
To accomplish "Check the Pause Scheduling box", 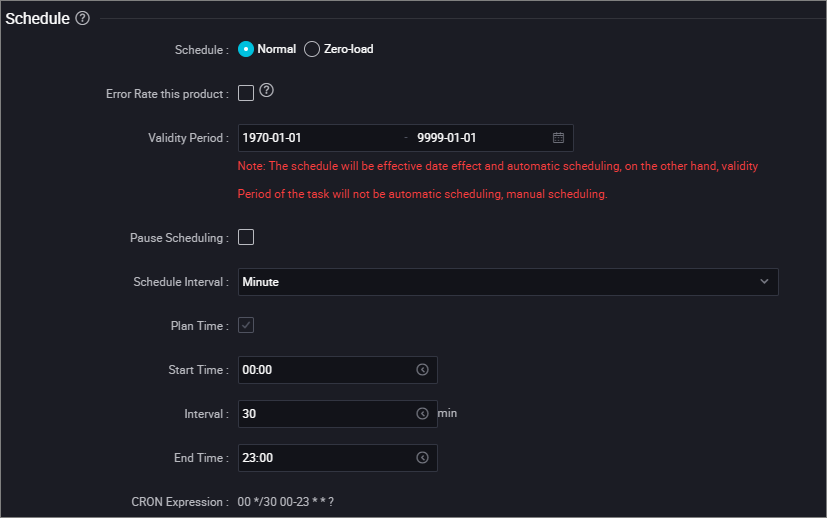I will click(x=246, y=237).
